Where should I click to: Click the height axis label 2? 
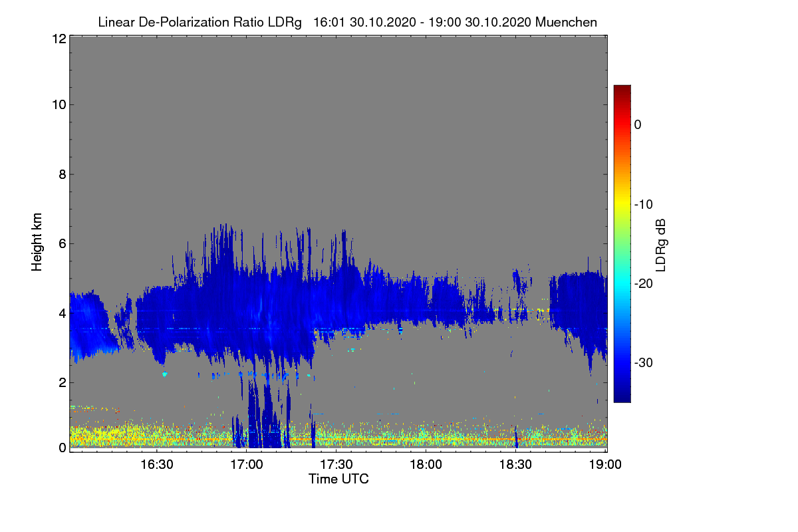point(61,382)
